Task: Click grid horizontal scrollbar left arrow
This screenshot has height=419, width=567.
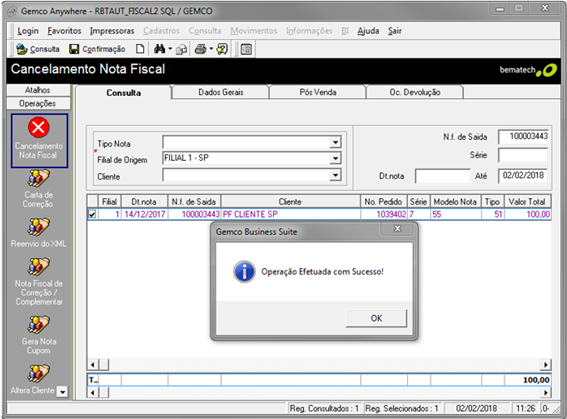Action: 93,365
